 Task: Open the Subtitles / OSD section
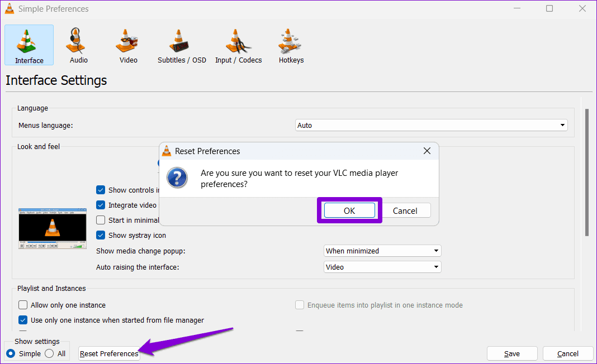tap(182, 45)
